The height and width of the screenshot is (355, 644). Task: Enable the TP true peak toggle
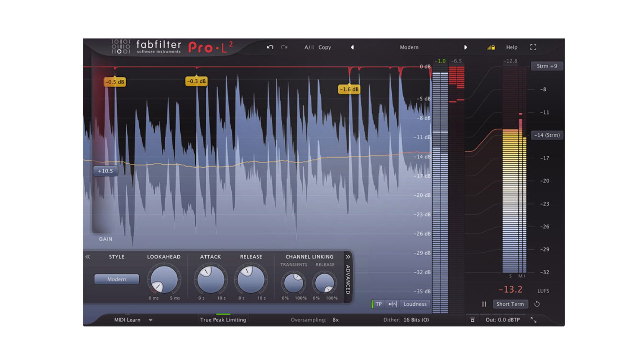click(x=378, y=304)
